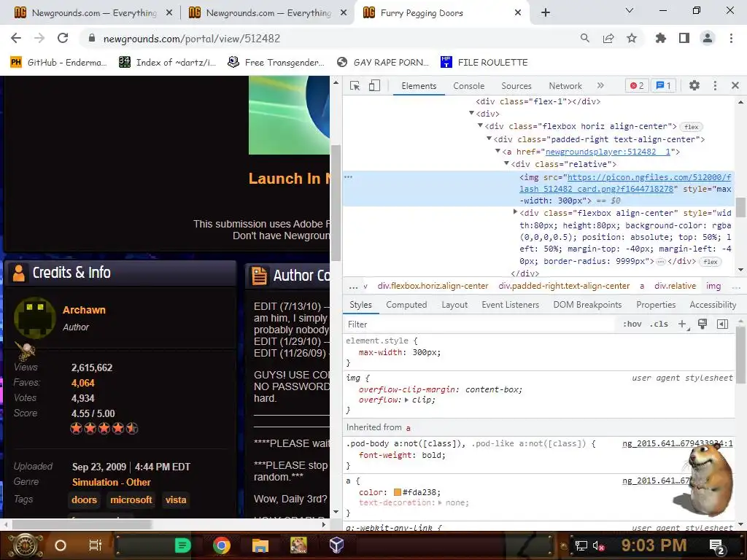
Task: Toggle the .cls classes panel
Action: [659, 324]
